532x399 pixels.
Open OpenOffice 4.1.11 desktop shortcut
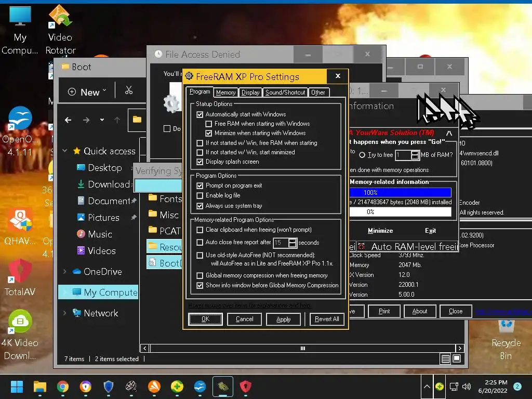pyautogui.click(x=20, y=131)
